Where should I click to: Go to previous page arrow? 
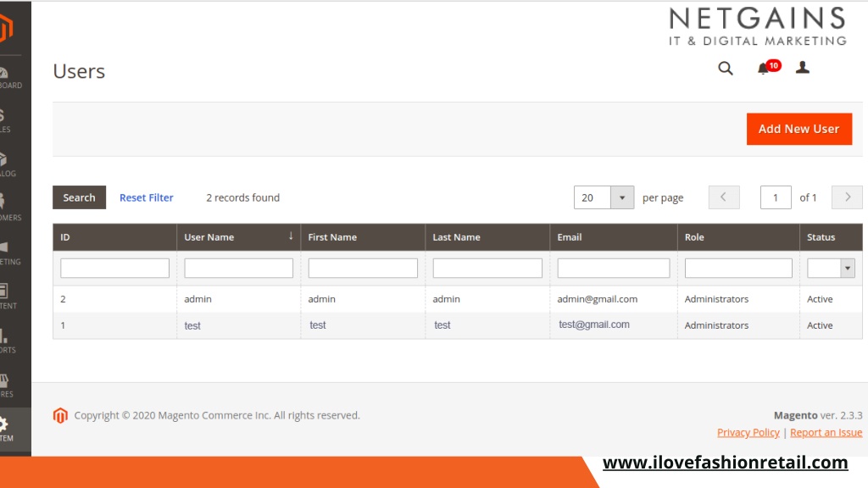coord(724,197)
